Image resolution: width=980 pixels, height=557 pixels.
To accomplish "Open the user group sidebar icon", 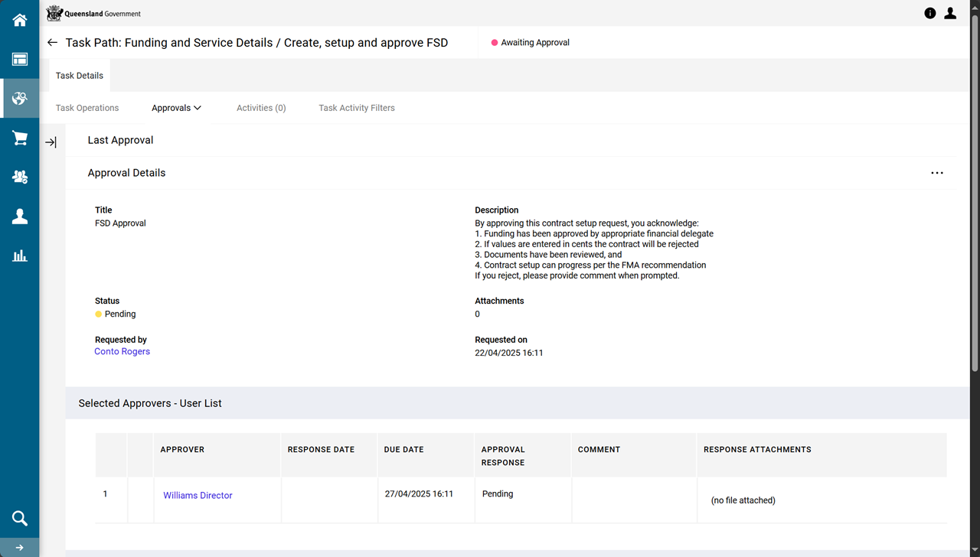I will [x=19, y=177].
